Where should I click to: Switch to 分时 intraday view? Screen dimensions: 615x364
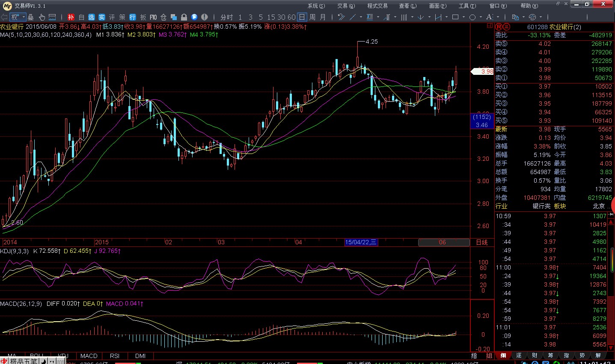tap(226, 17)
